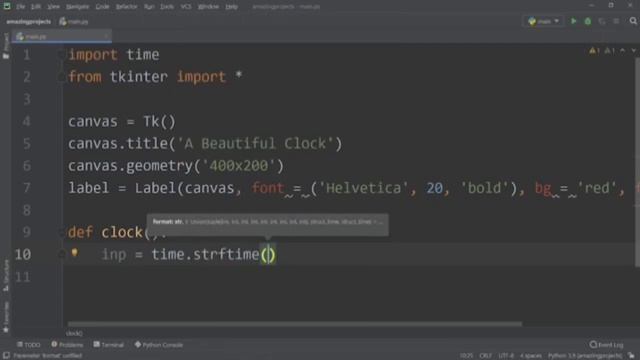Open the Tools menu

(167, 7)
